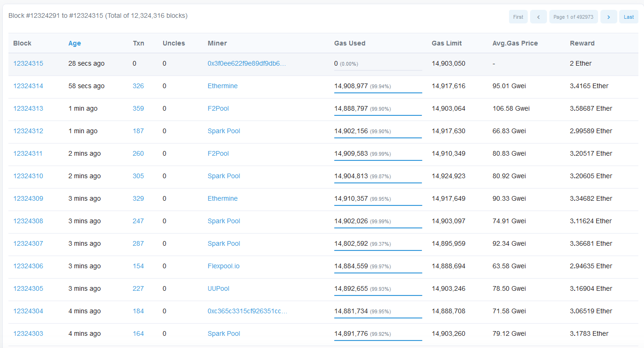Viewport: 644px width, 348px height.
Task: Open block 12324310 link
Action: click(x=28, y=176)
